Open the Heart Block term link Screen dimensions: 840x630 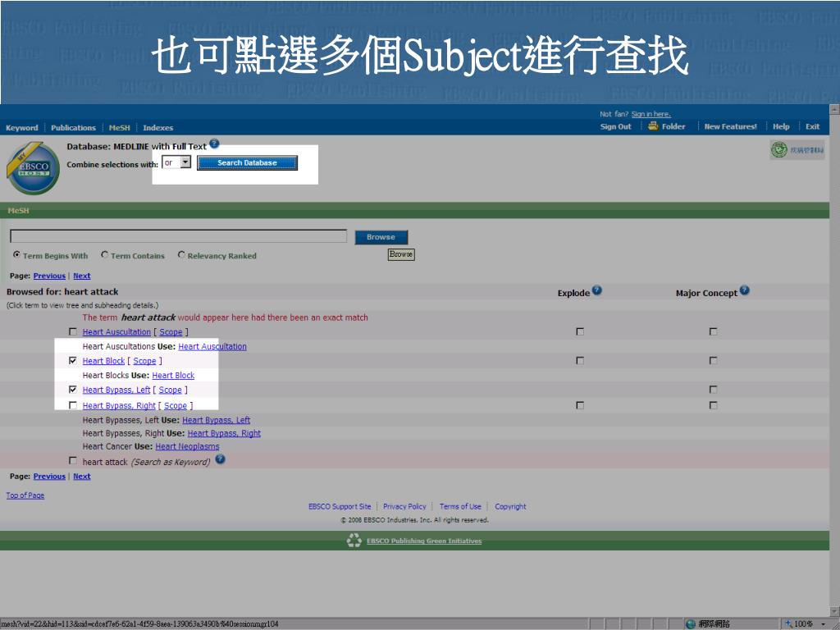103,361
